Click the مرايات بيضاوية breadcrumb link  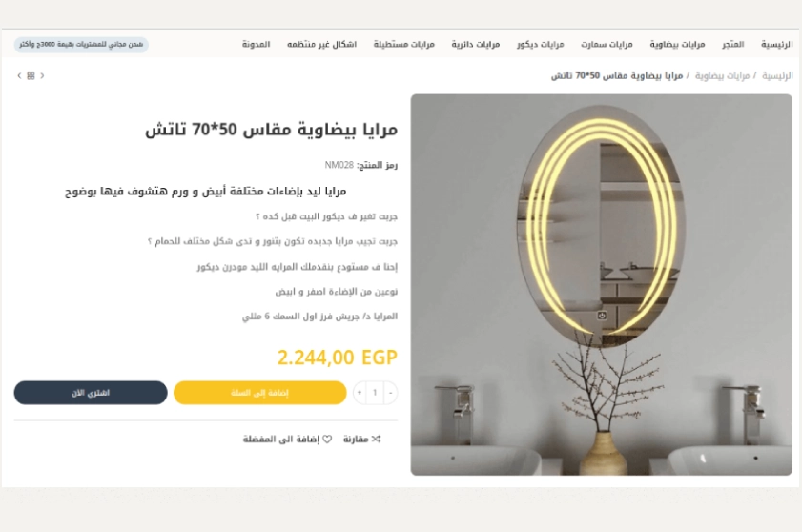click(x=722, y=76)
